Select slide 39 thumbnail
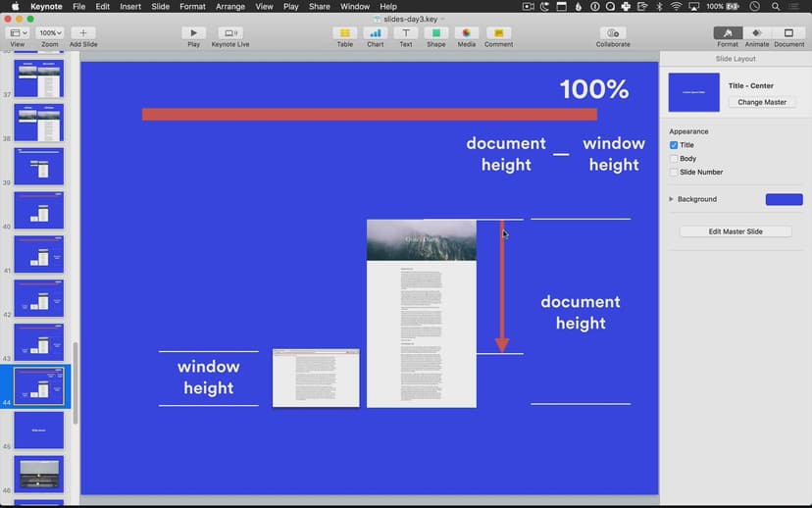The height and width of the screenshot is (508, 812). 39,166
